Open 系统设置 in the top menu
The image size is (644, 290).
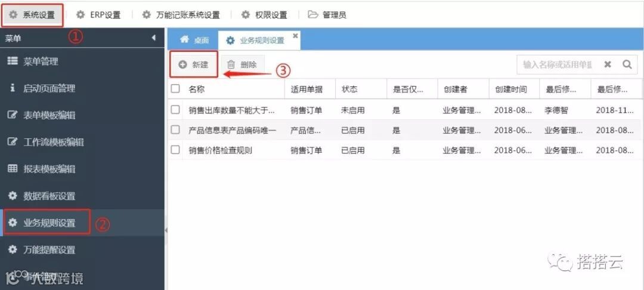(32, 15)
